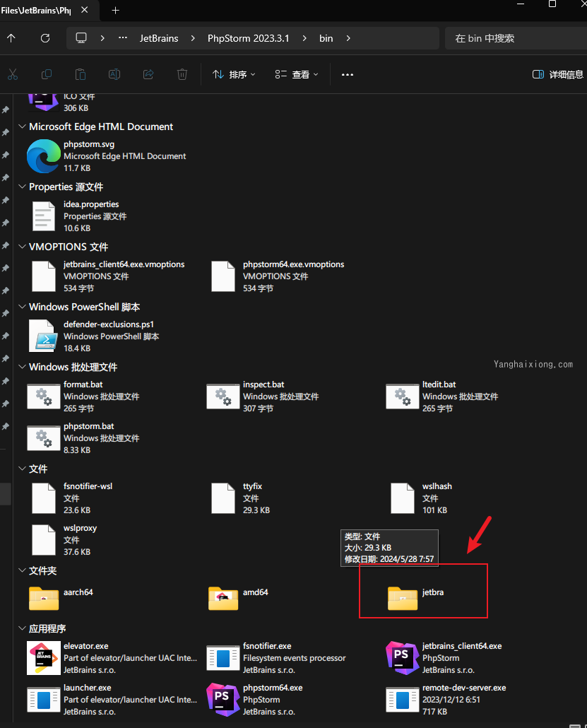Viewport: 587px width, 728px height.
Task: Select the amd64 folder icon
Action: pos(223,598)
